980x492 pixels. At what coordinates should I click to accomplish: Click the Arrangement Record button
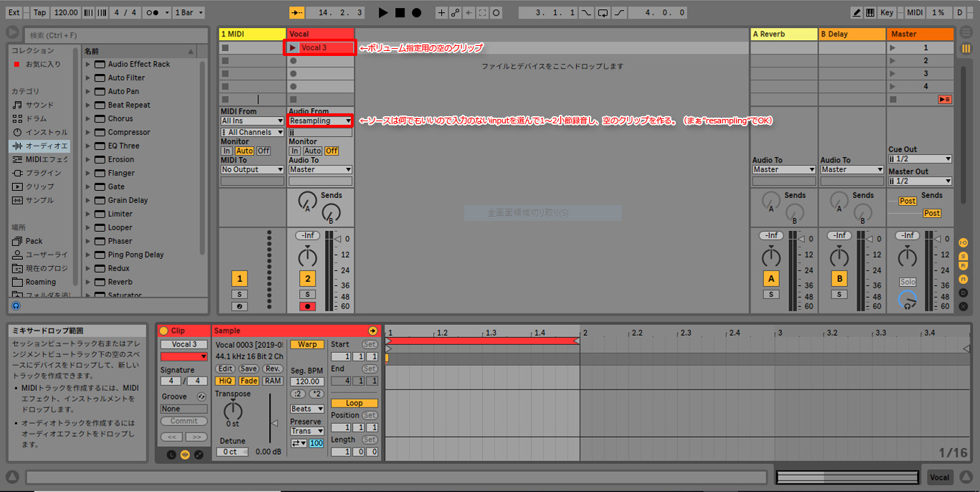[416, 13]
